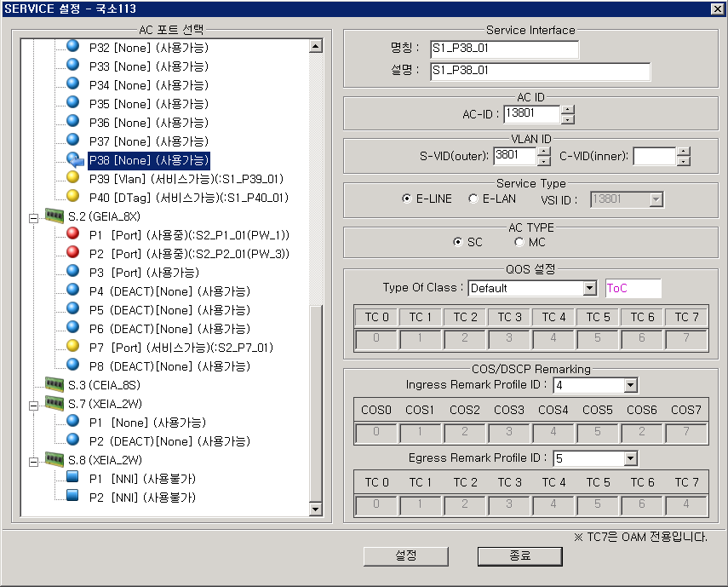Click the arrow icon of selected P38
This screenshot has width=728, height=587.
click(74, 159)
